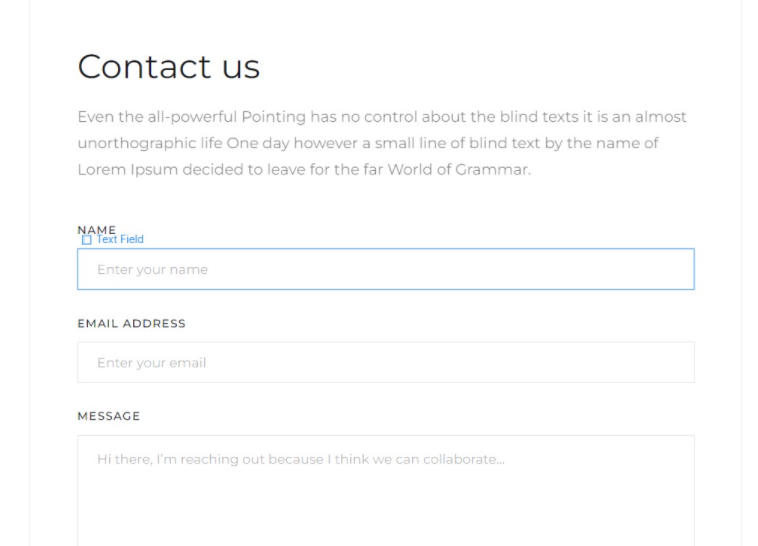
Task: Click the small square Text Field icon
Action: (x=87, y=240)
